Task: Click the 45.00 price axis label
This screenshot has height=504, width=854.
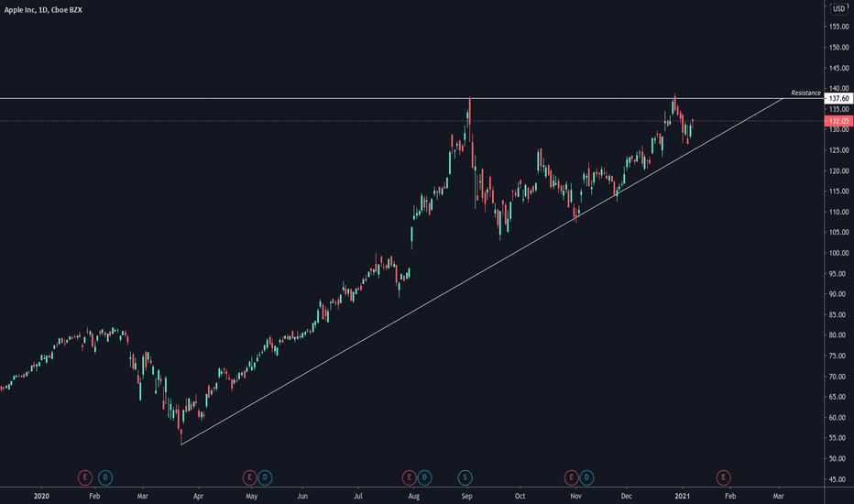Action: (x=838, y=479)
